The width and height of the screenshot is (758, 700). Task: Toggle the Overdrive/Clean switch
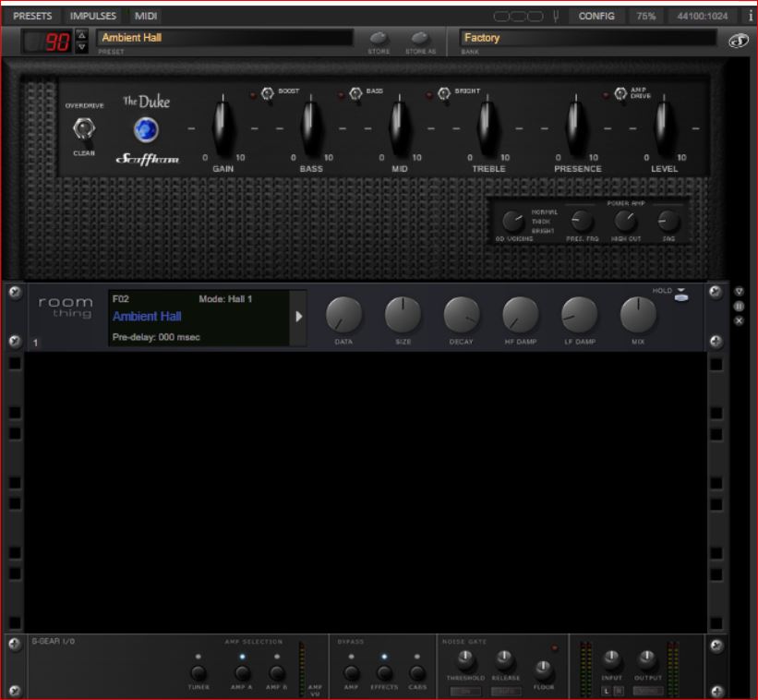84,129
